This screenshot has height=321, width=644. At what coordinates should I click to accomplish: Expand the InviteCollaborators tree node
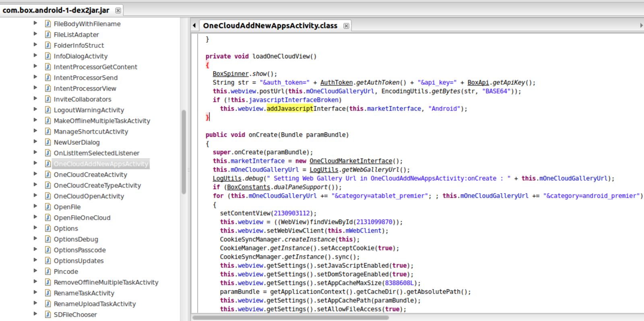[35, 98]
